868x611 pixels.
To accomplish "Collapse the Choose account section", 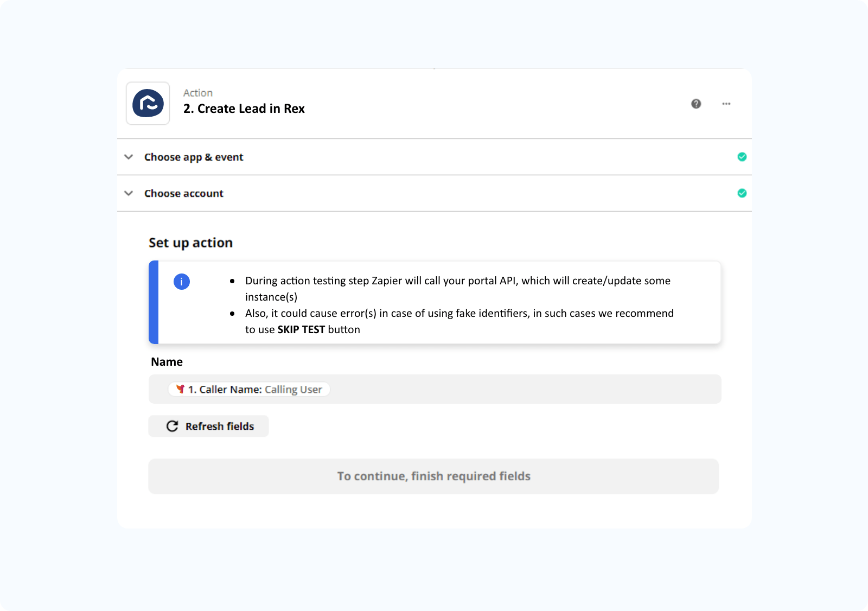I will pyautogui.click(x=129, y=193).
